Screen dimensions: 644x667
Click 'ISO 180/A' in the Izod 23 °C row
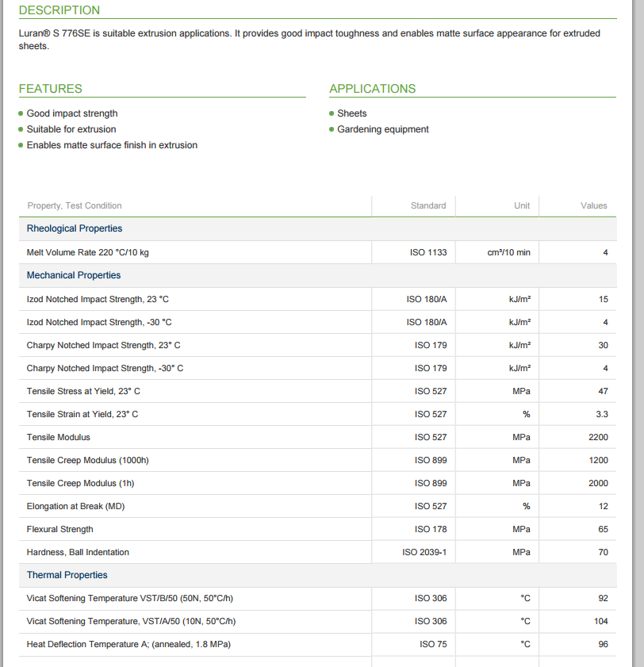pos(427,299)
